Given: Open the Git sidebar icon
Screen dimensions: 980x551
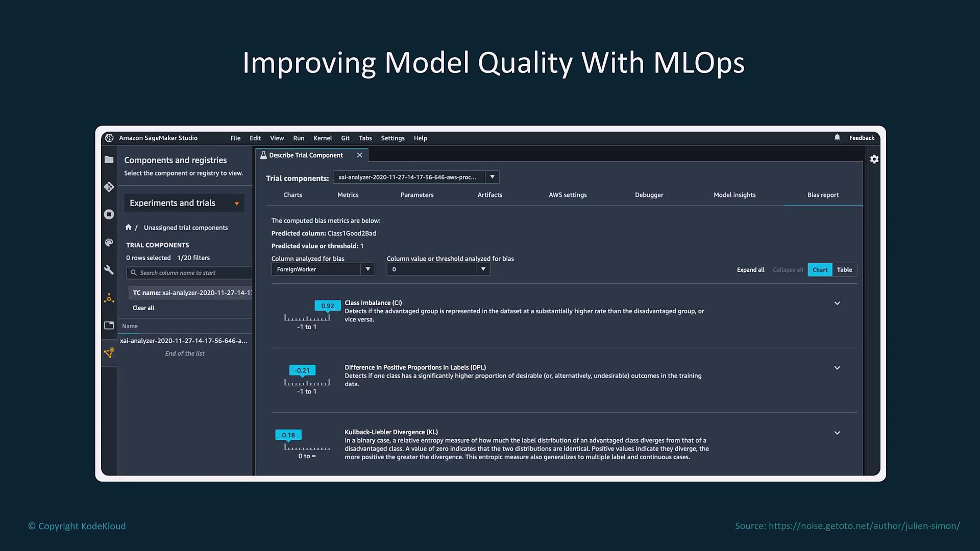Looking at the screenshot, I should (109, 187).
